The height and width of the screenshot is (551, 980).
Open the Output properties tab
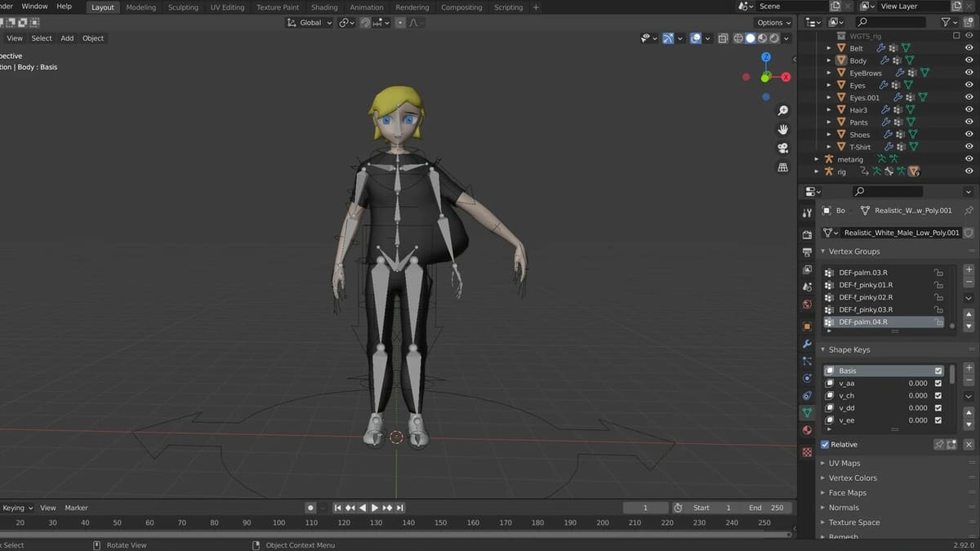coord(807,252)
